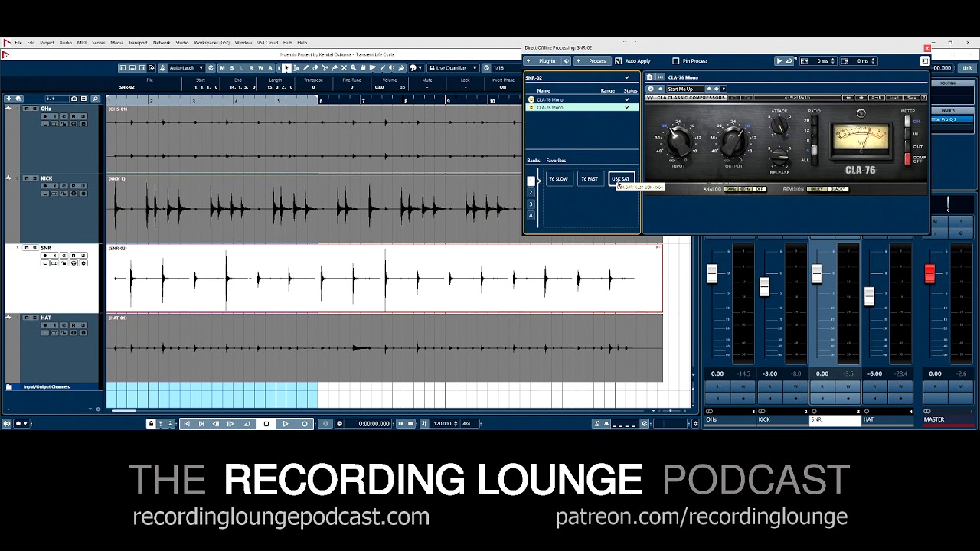980x551 pixels.
Task: Open the Process add menu
Action: (593, 61)
